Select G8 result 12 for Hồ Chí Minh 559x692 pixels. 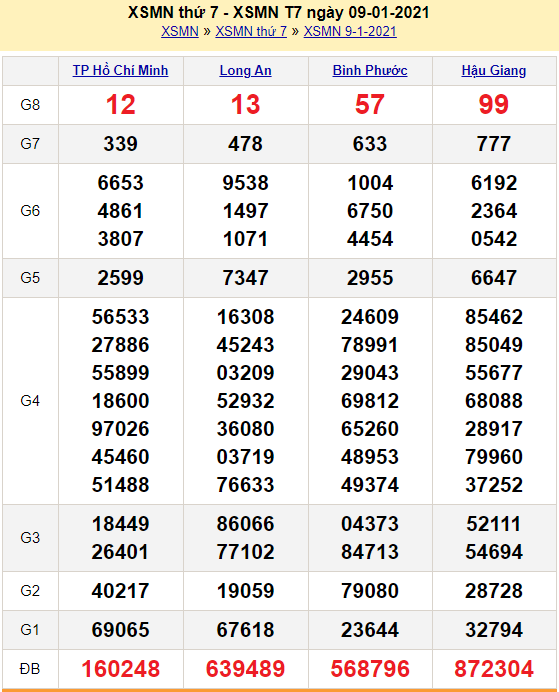120,105
